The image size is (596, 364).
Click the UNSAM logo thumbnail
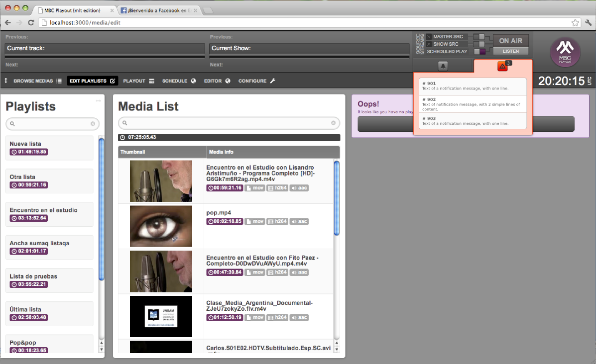pyautogui.click(x=161, y=317)
